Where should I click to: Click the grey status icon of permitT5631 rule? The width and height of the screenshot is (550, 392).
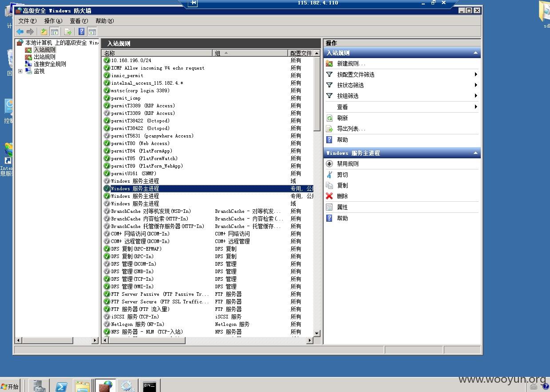tap(107, 136)
